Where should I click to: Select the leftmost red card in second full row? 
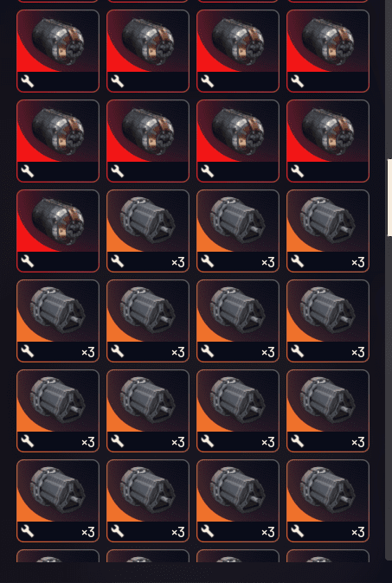(58, 141)
